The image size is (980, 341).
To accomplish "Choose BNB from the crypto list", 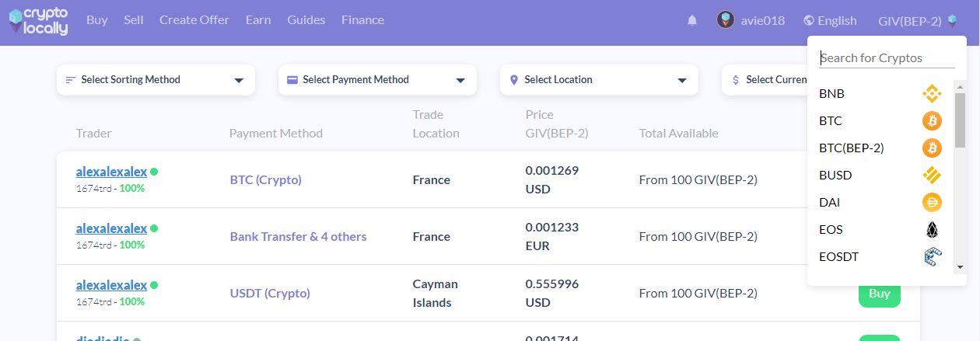I will (x=880, y=94).
